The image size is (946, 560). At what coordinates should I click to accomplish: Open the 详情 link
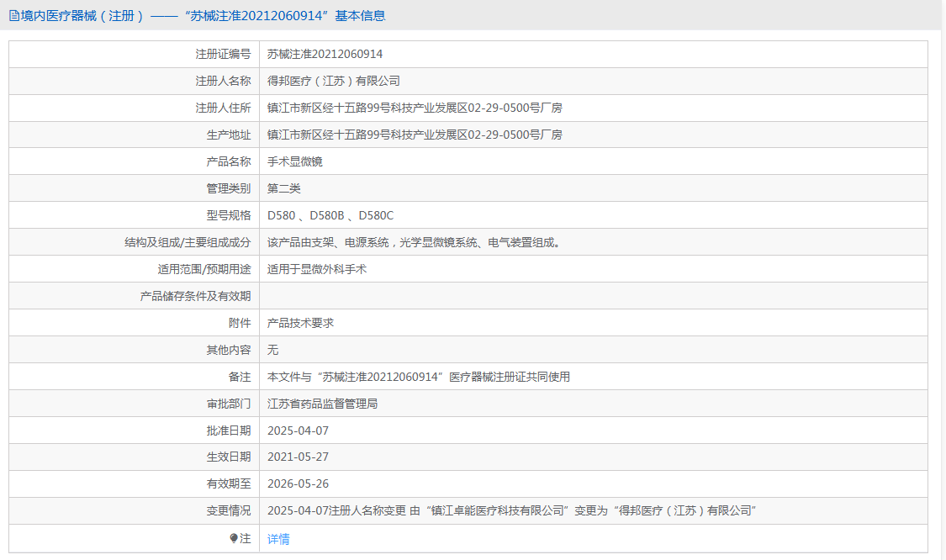pos(278,539)
